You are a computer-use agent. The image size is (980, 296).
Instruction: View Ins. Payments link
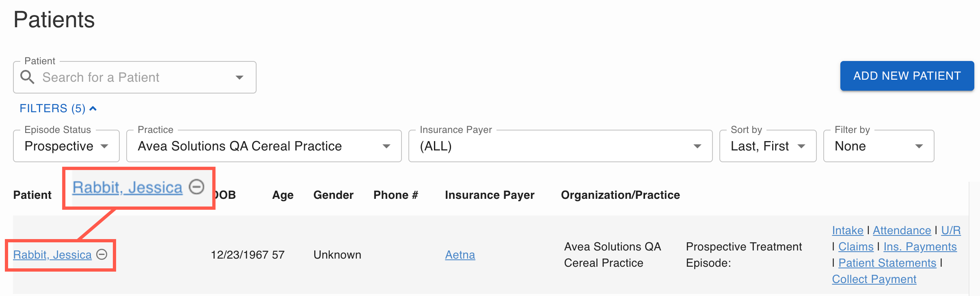920,247
